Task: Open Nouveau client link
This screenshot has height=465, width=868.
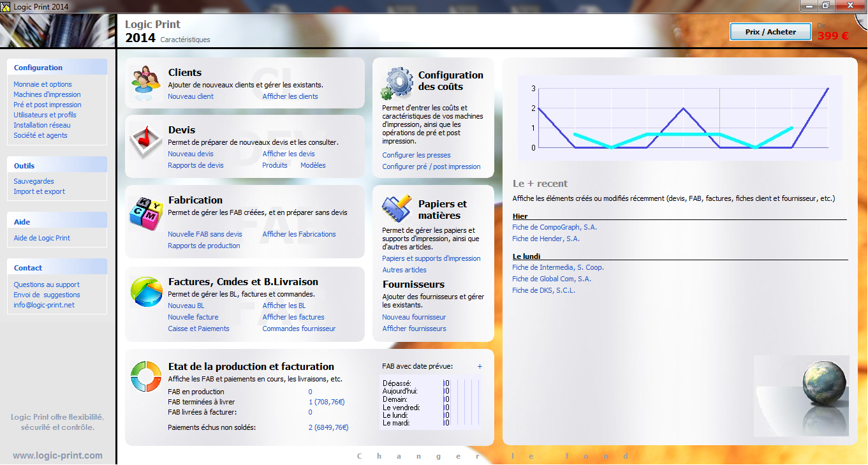Action: [x=191, y=96]
